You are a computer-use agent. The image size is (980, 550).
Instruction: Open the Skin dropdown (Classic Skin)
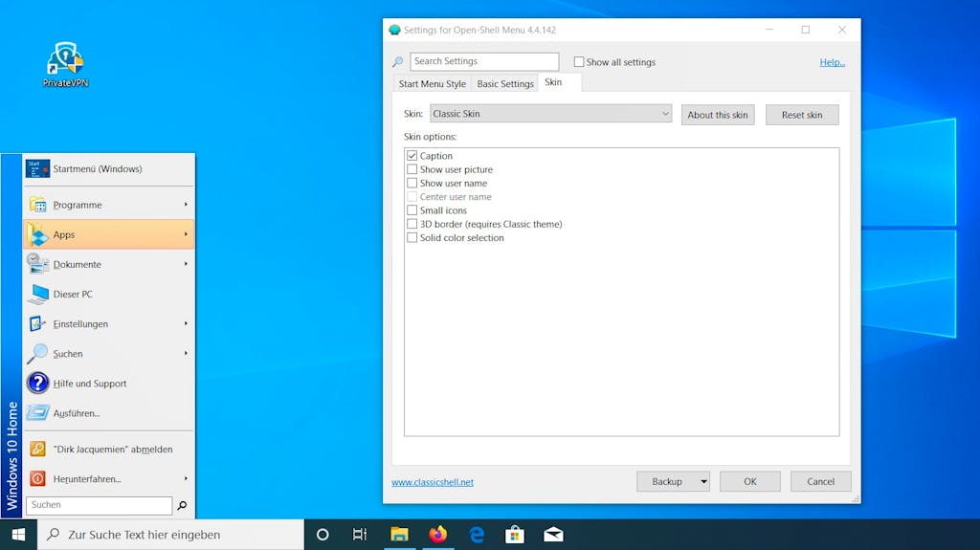click(x=550, y=114)
